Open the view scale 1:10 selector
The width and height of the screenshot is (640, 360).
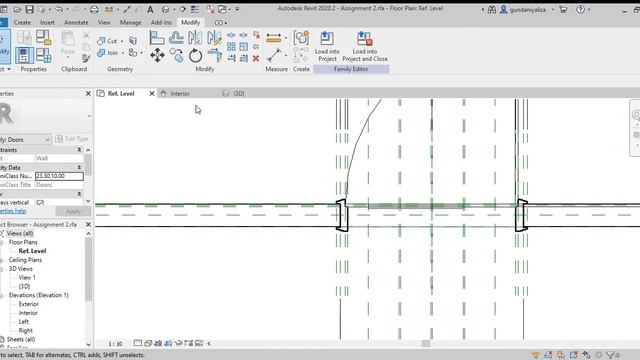[x=115, y=344]
